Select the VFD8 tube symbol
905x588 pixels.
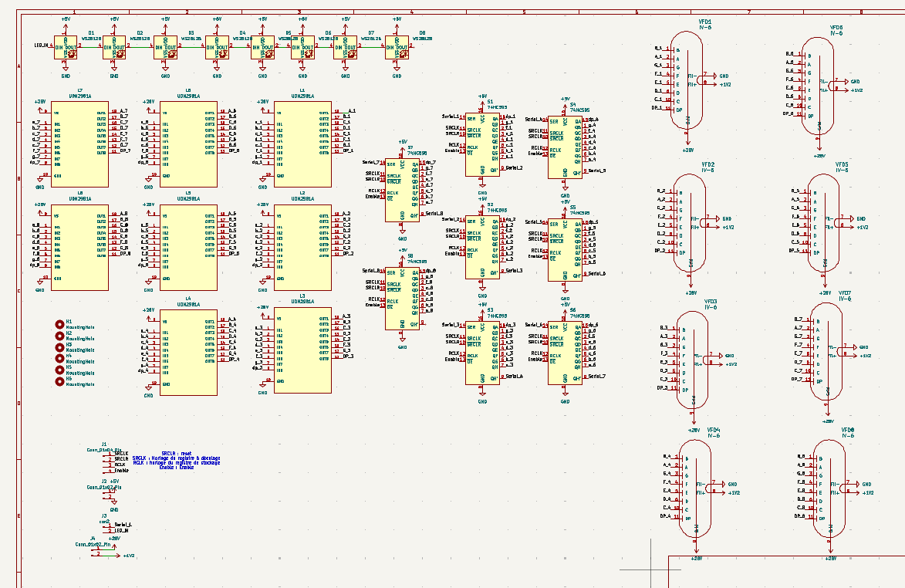click(829, 488)
